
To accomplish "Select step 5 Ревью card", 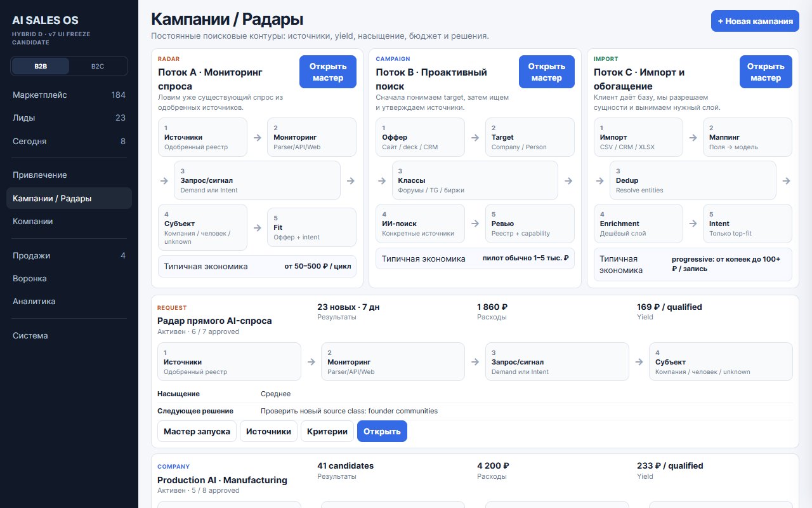I will click(x=530, y=224).
